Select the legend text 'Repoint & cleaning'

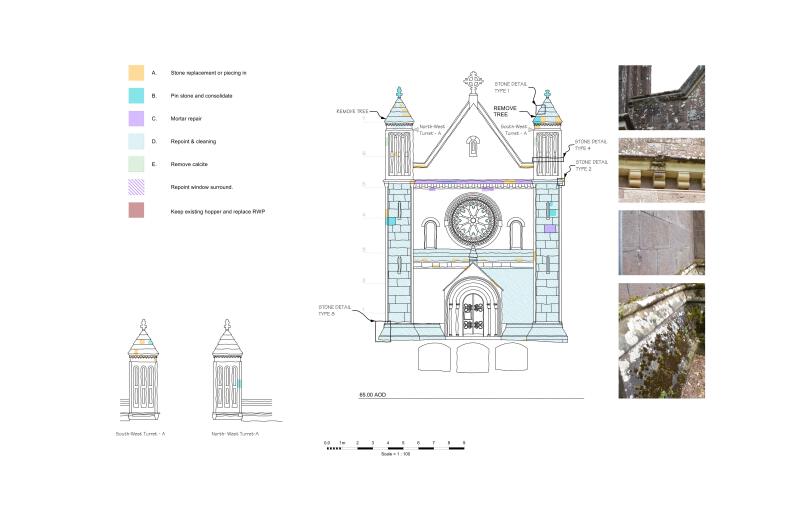coord(193,141)
